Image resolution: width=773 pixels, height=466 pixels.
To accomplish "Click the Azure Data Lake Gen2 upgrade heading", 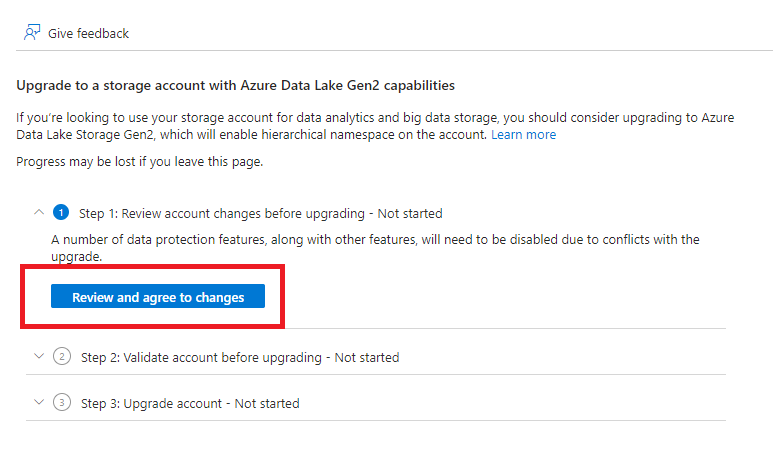I will 236,86.
